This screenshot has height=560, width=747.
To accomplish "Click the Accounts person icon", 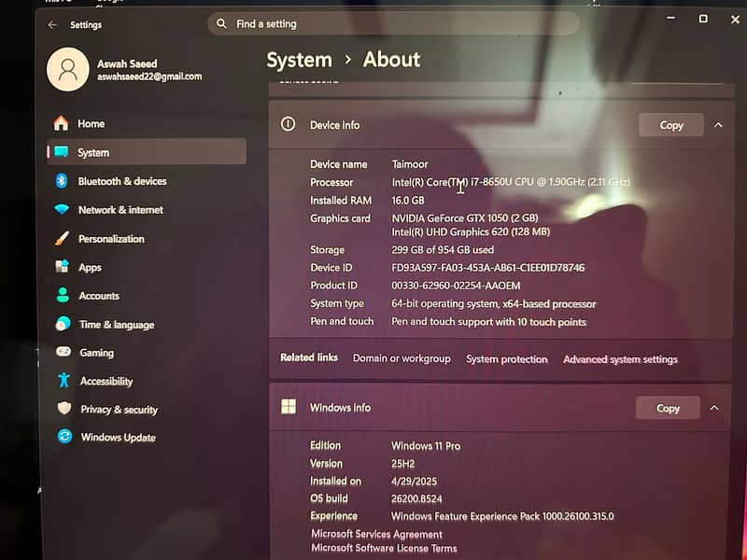I will point(63,295).
